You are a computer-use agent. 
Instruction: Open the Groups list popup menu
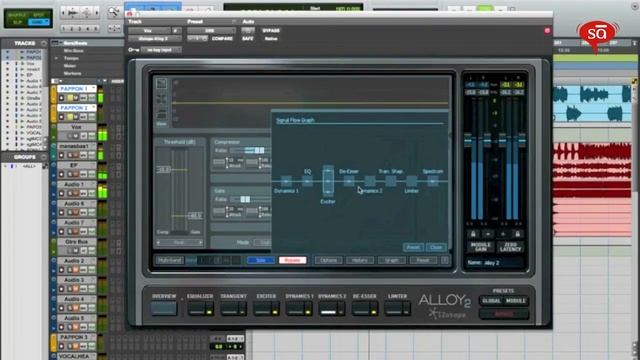(x=44, y=157)
